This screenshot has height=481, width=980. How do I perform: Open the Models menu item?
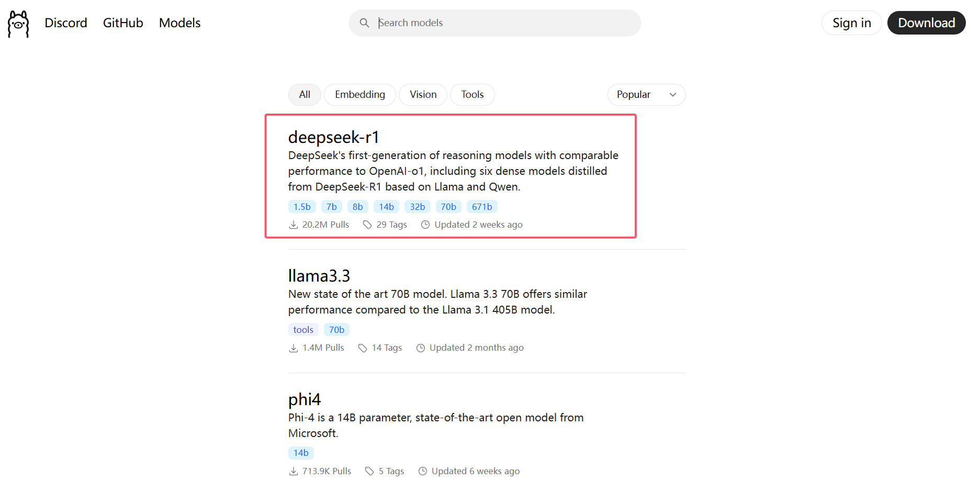coord(179,23)
